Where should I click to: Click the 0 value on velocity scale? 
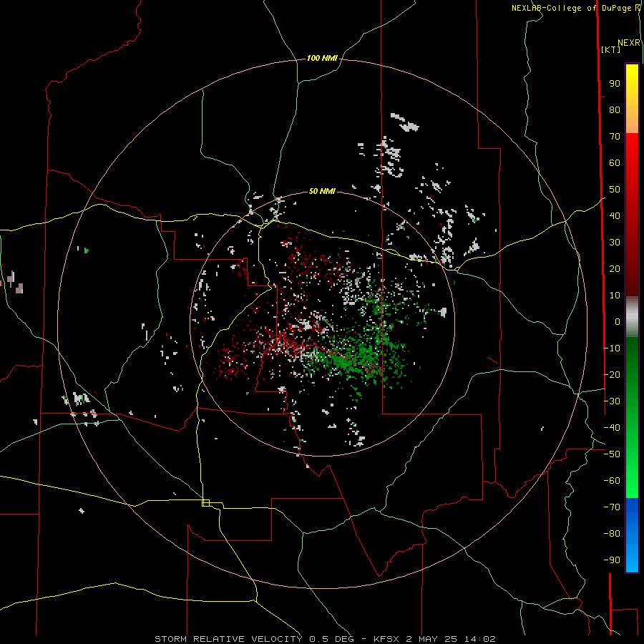point(618,322)
